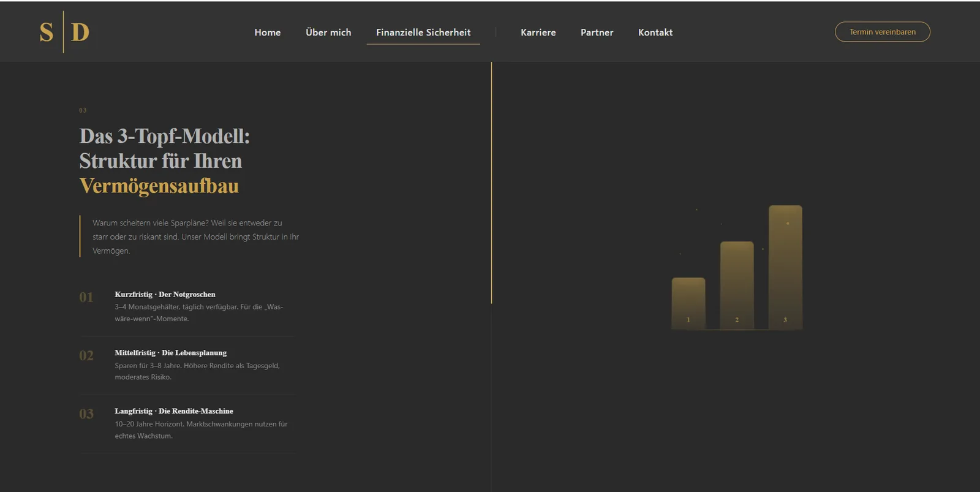Click the heading Das 3-Topf-Modell
The width and height of the screenshot is (980, 492).
coord(165,136)
